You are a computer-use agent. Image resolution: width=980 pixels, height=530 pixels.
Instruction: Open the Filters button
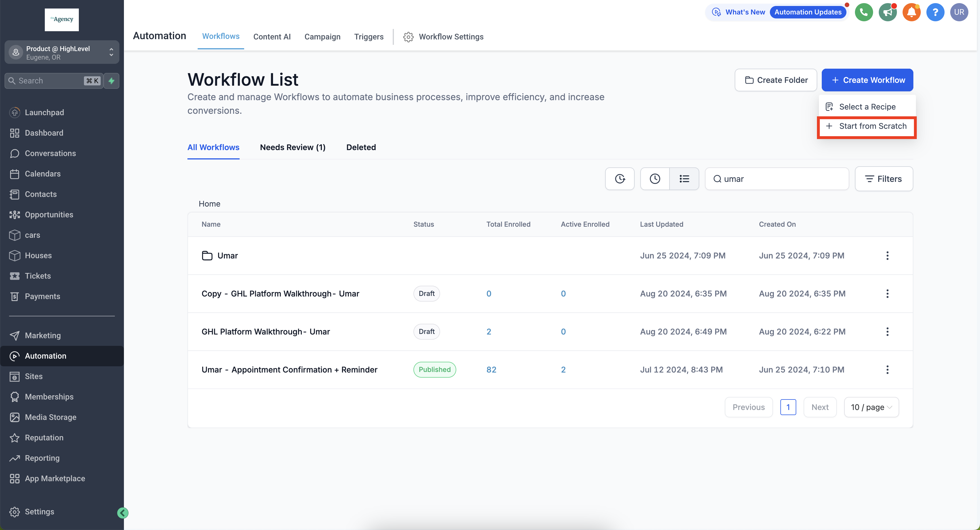click(x=884, y=178)
